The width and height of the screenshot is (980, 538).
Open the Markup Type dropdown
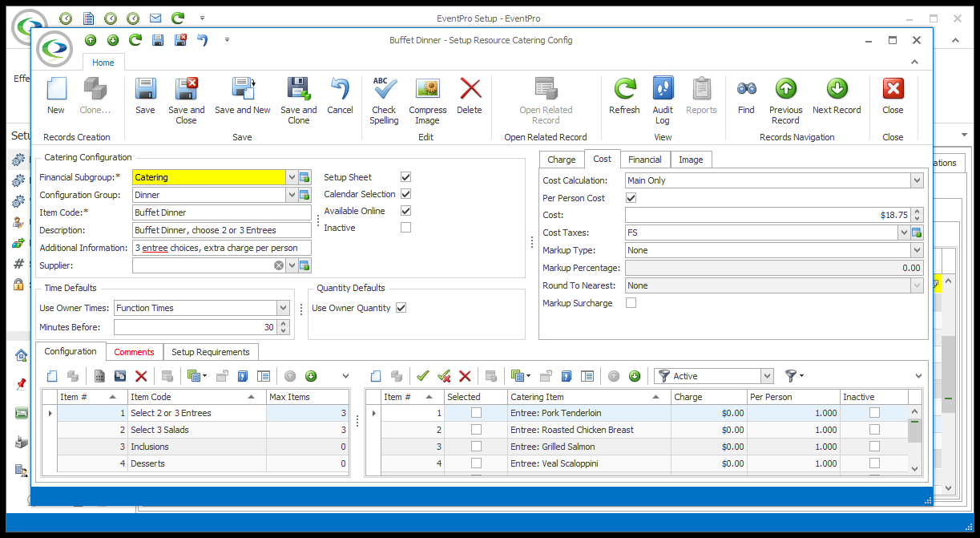(917, 250)
